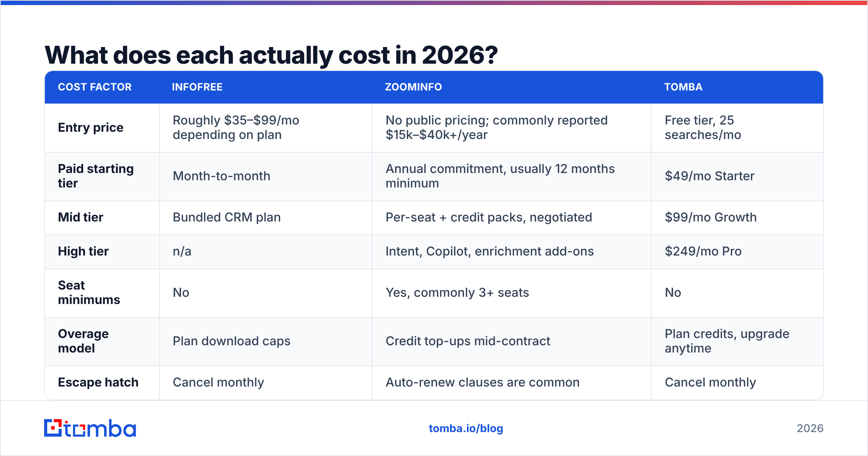The height and width of the screenshot is (456, 868).
Task: Select the 'Entry price' row label
Action: click(91, 127)
